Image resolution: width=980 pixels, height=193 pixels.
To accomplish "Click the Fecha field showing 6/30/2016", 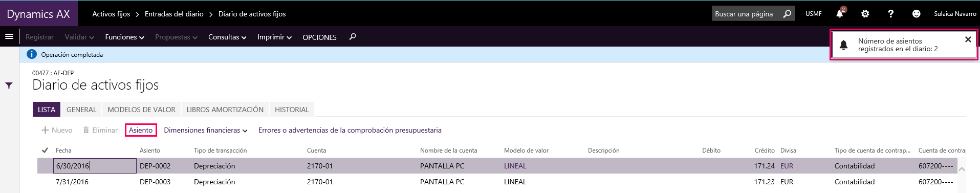I will (x=95, y=166).
